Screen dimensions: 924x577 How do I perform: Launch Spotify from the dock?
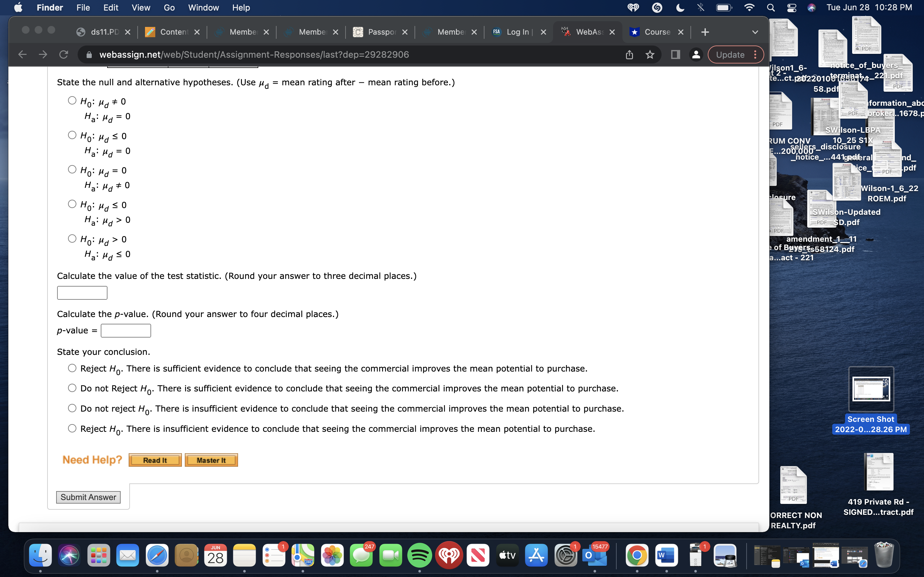point(419,556)
